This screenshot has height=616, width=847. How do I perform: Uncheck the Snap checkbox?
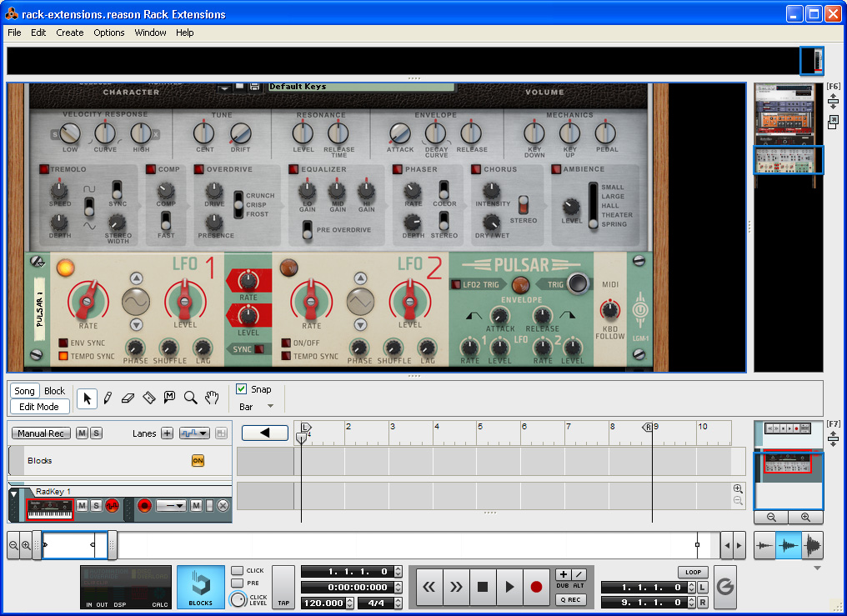[x=242, y=388]
